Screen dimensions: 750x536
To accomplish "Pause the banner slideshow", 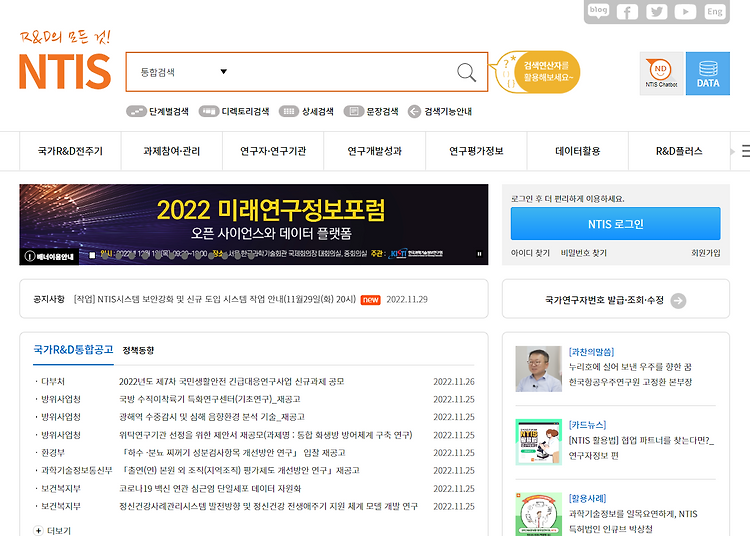I will click(479, 254).
